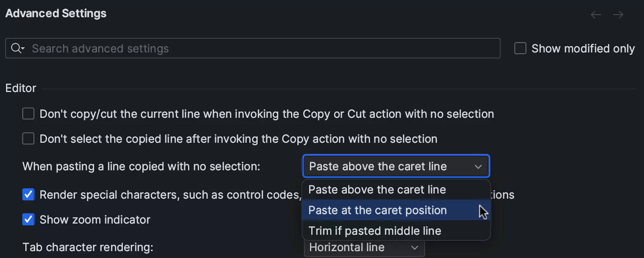Click the forward navigation arrow
The image size is (644, 258).
[618, 15]
